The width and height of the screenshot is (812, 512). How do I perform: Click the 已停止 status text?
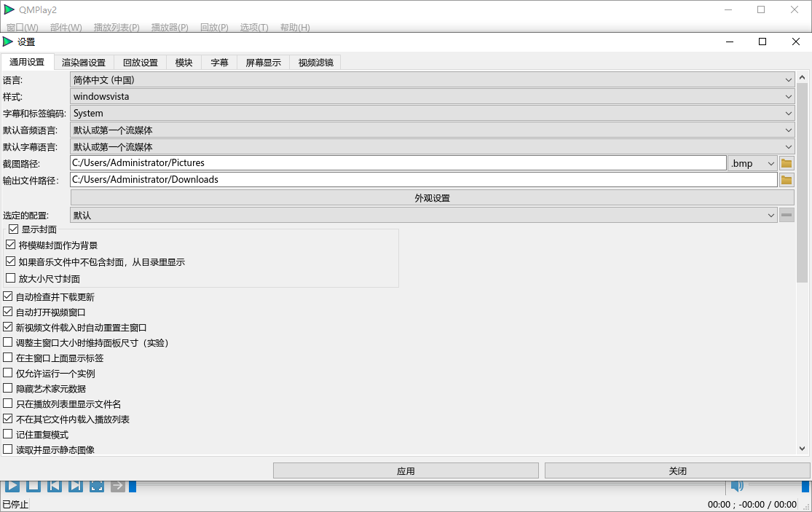coord(15,504)
